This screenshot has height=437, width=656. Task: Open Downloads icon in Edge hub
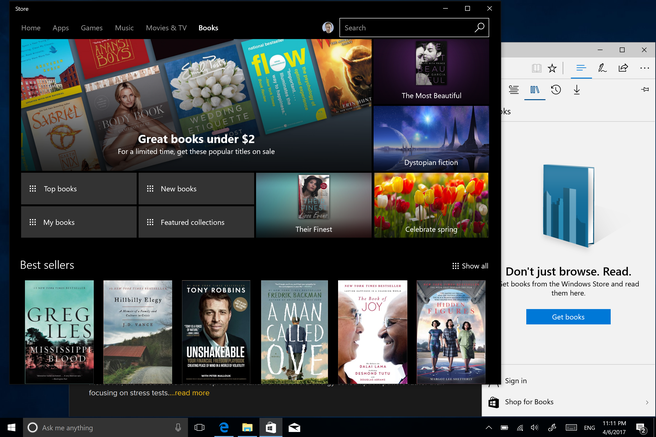(577, 90)
